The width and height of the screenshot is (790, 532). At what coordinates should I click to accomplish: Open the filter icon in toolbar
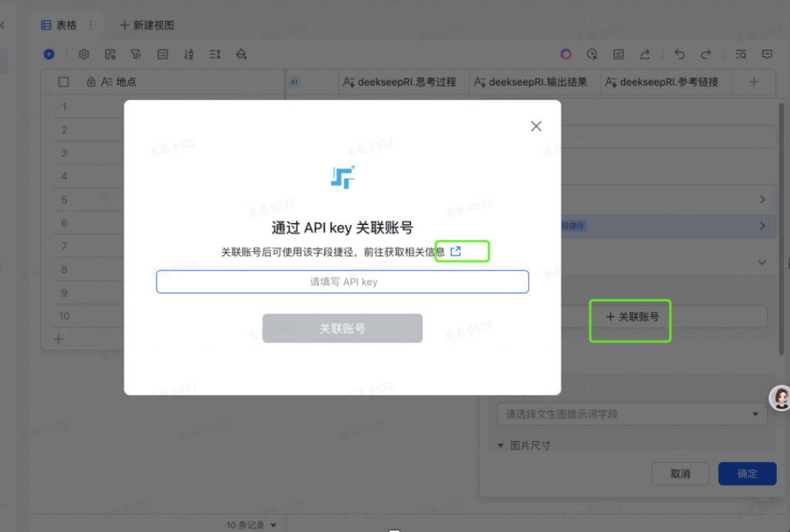click(136, 54)
